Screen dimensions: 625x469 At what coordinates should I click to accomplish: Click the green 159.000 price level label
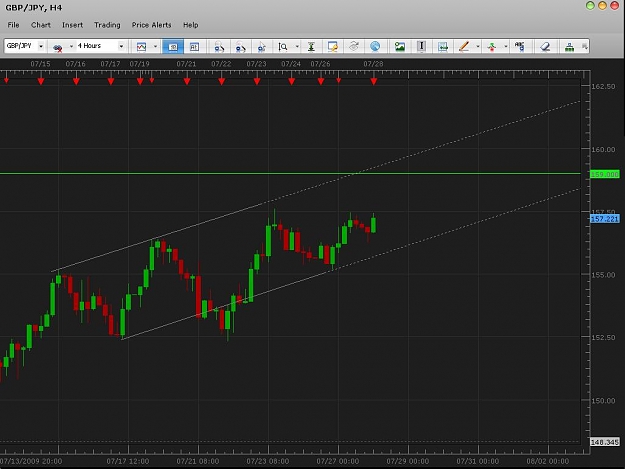tap(605, 174)
